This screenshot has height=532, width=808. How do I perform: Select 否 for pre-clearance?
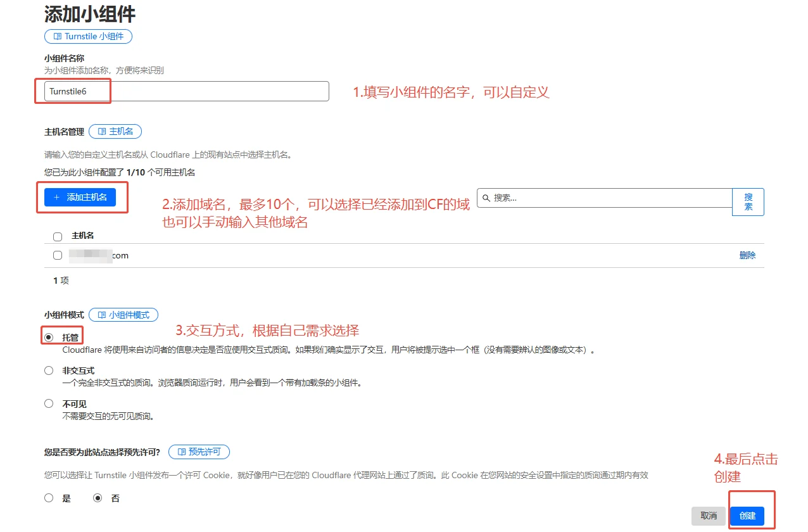coord(98,498)
